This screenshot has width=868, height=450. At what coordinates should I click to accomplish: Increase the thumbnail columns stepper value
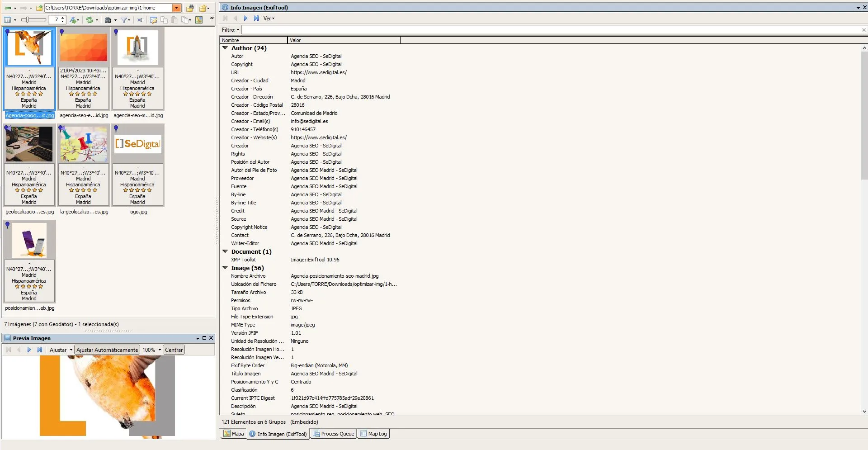pyautogui.click(x=63, y=18)
